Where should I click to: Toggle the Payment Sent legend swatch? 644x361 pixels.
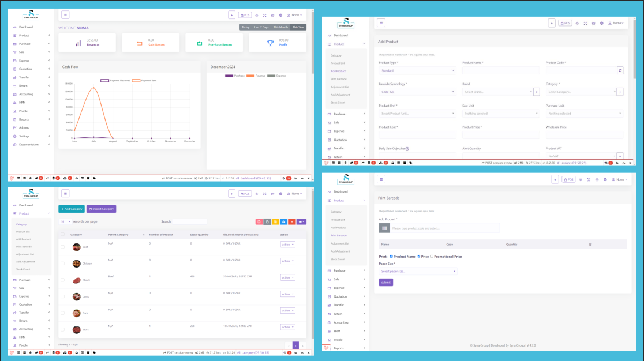tap(136, 81)
